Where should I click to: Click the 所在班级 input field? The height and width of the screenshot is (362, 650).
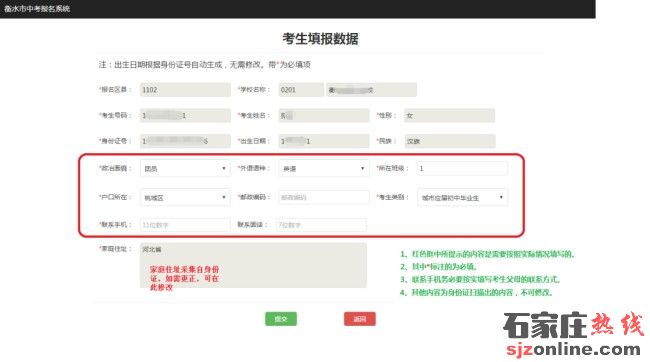point(462,168)
